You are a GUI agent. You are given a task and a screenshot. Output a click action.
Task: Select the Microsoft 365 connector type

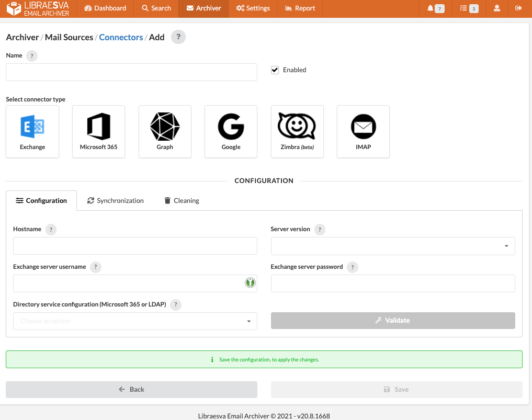(98, 132)
